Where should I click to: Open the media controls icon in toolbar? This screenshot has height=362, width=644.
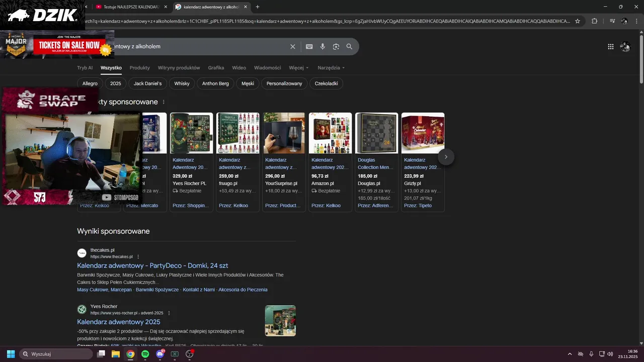(612, 21)
